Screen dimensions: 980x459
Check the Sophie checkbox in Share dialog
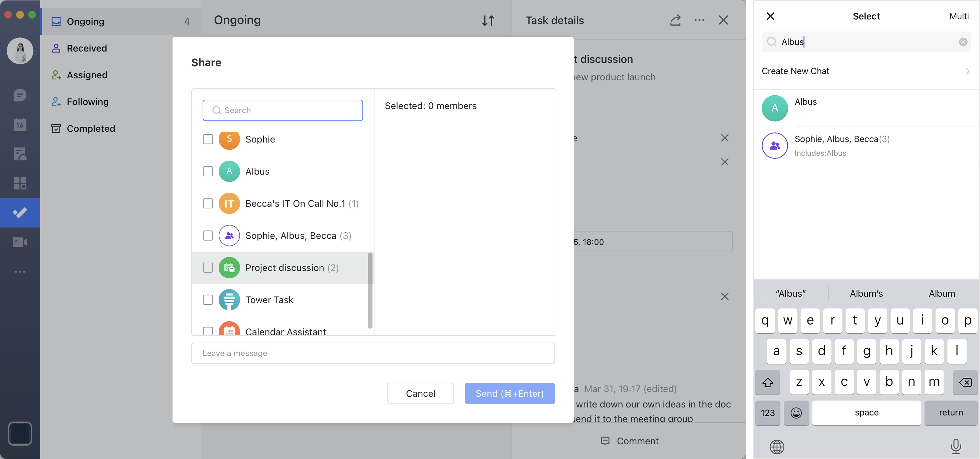208,139
